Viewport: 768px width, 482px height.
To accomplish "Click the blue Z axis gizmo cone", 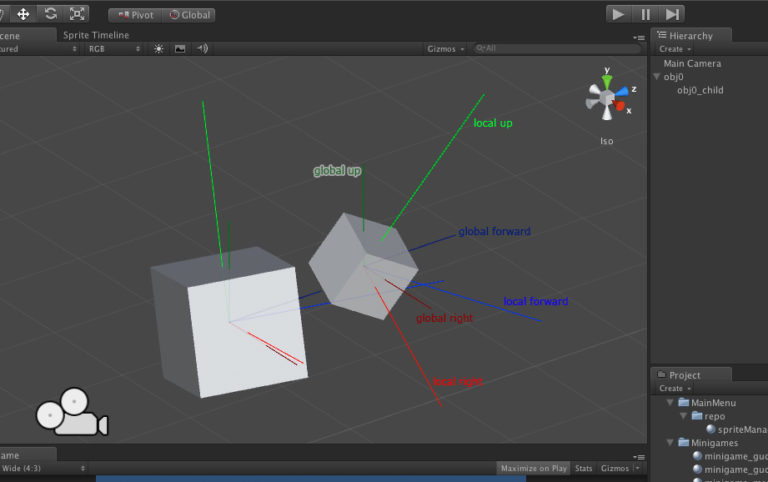I will pyautogui.click(x=622, y=92).
